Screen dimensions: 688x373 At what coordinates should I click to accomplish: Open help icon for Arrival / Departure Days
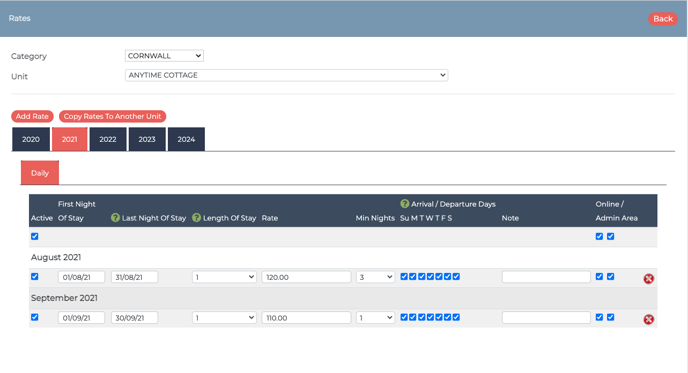coord(405,204)
